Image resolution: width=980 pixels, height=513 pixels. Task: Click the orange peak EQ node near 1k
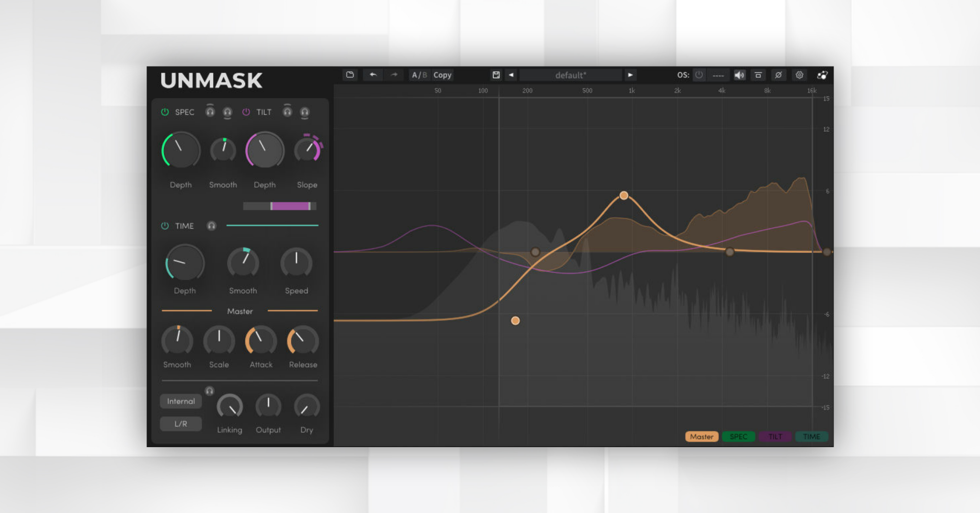[624, 196]
